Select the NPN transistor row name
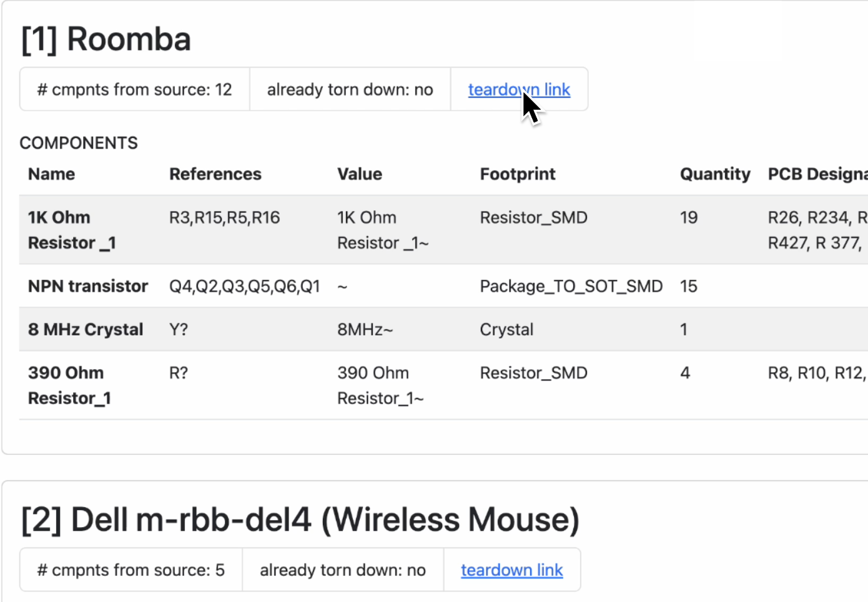868x602 pixels. tap(87, 286)
